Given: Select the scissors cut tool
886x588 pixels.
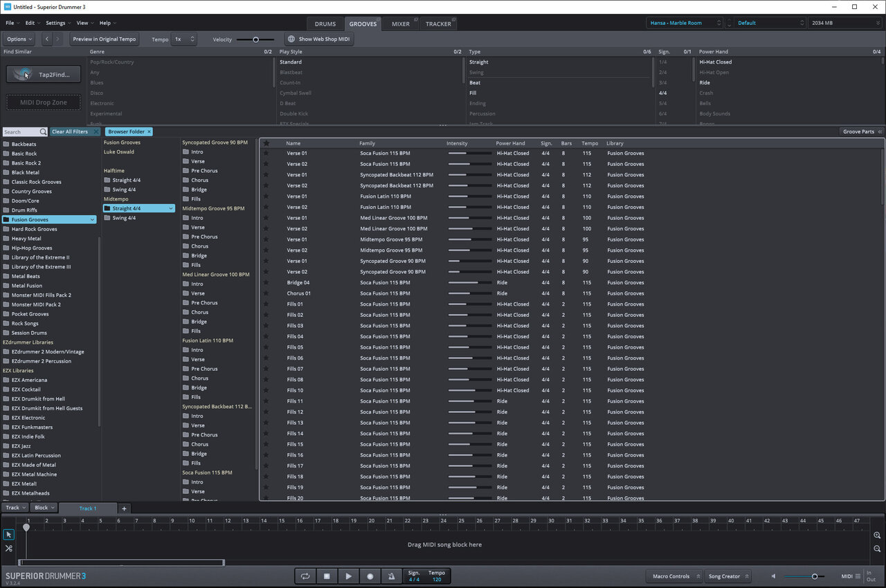Looking at the screenshot, I should [8, 548].
